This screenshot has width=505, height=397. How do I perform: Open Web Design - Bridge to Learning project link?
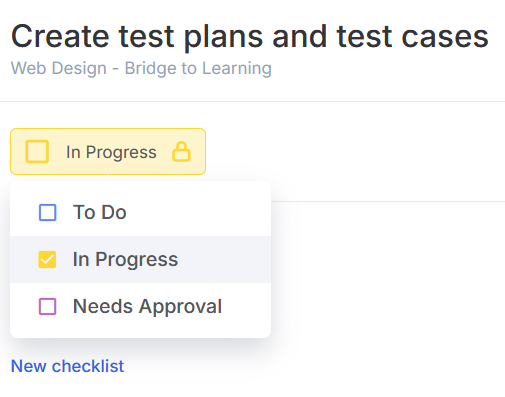[141, 68]
